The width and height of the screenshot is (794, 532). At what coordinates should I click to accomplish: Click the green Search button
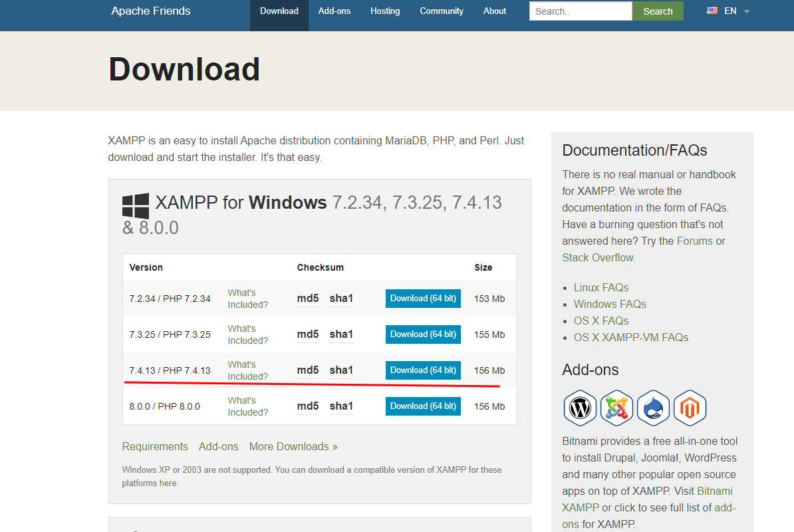coord(658,11)
